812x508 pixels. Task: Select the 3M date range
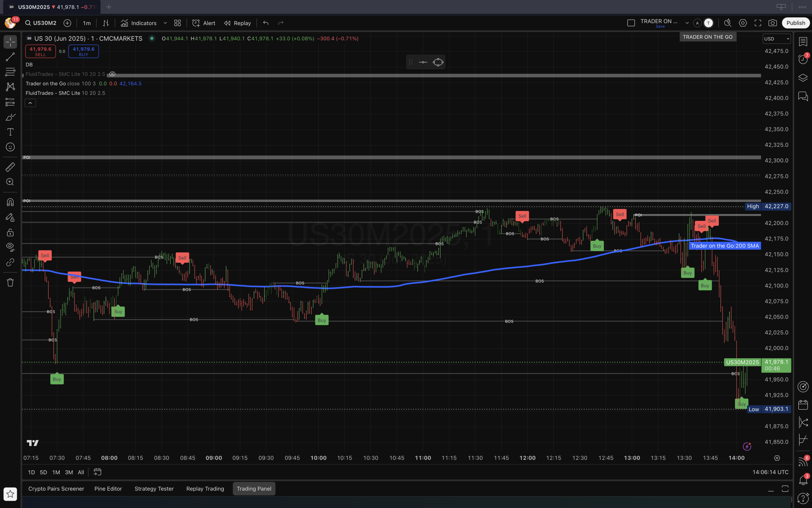tap(69, 472)
